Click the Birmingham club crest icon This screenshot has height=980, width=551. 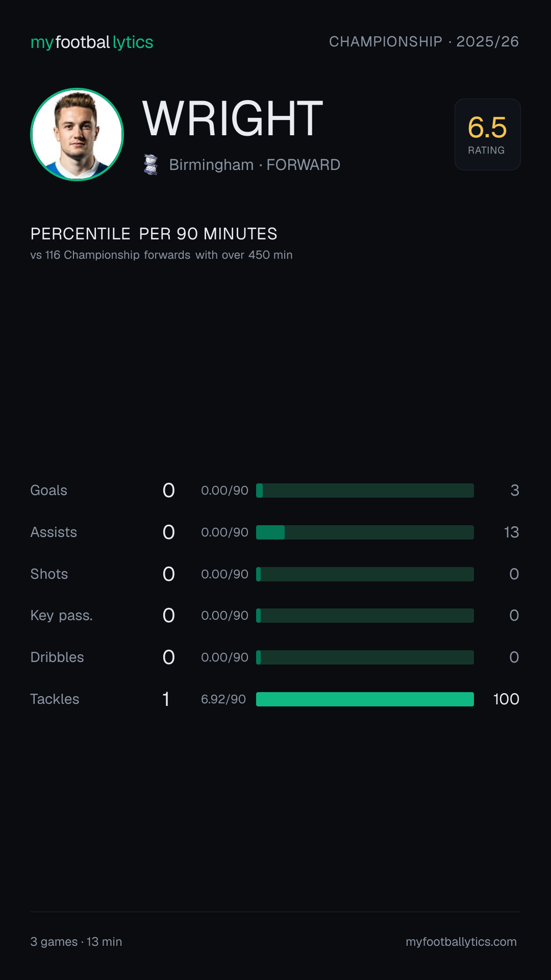coord(151,165)
